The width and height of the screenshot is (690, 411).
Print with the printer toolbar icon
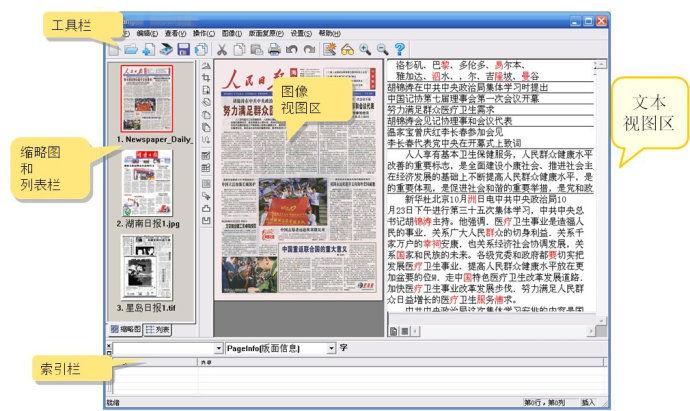[274, 48]
